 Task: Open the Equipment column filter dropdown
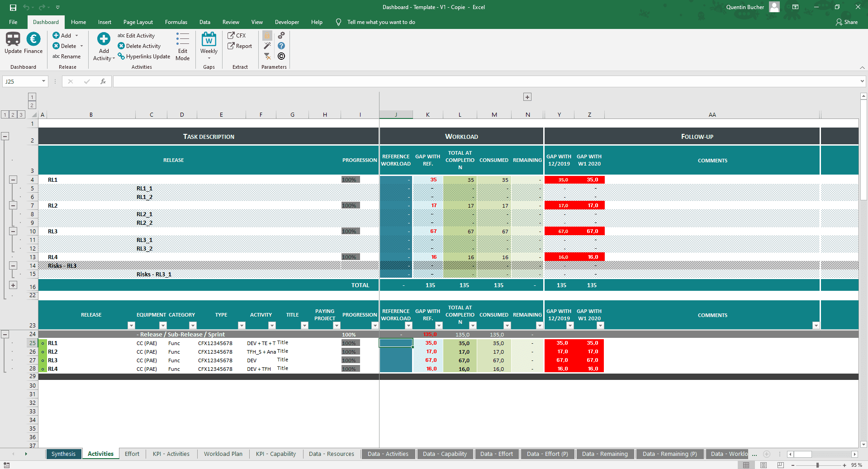163,325
